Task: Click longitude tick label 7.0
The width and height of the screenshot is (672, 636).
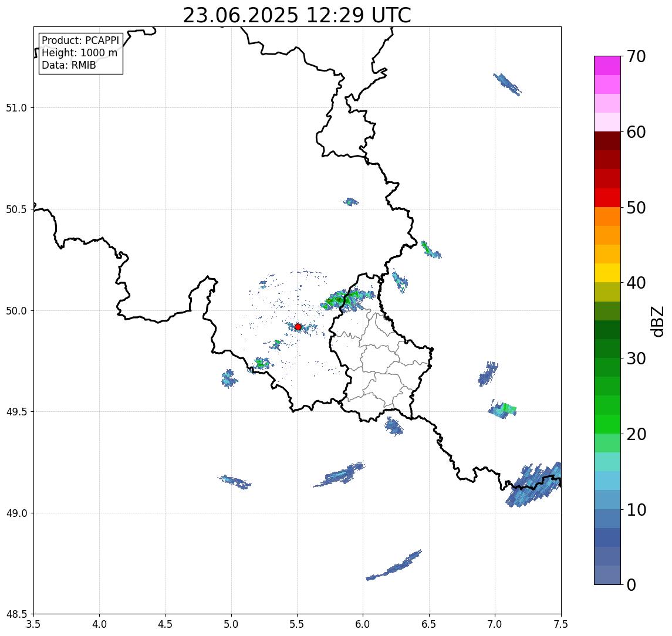Action: [x=495, y=624]
